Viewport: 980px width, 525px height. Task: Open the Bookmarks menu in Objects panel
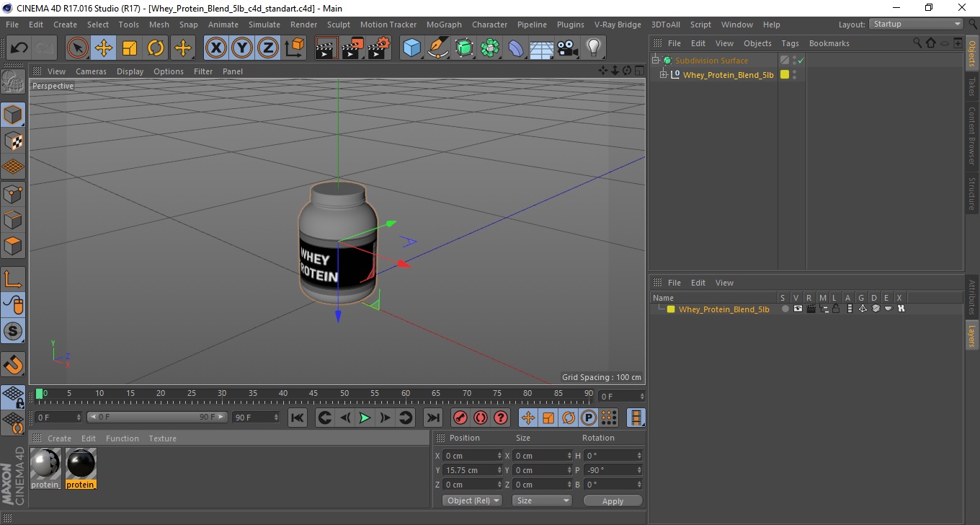click(x=829, y=43)
